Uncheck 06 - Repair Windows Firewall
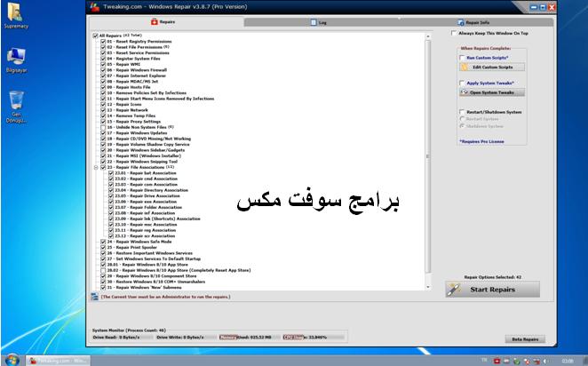Screen dimensions: 588x366 pyautogui.click(x=103, y=70)
